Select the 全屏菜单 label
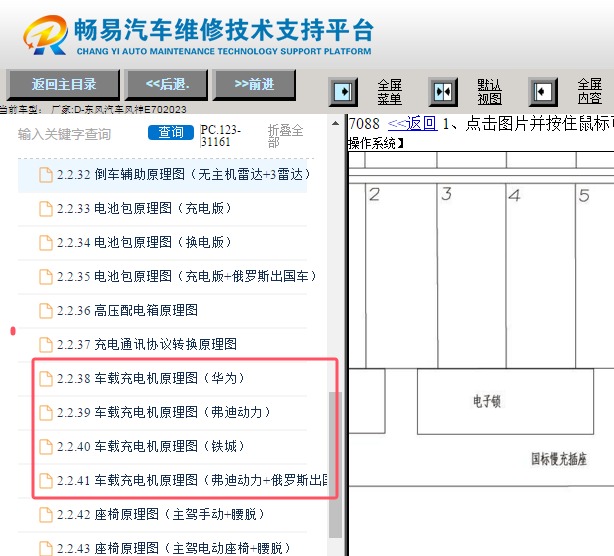 coord(390,92)
